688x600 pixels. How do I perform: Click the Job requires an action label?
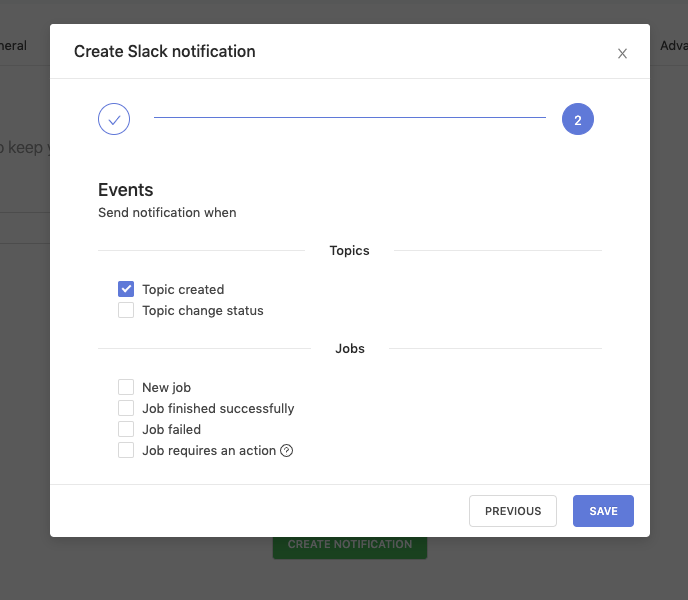pos(209,451)
